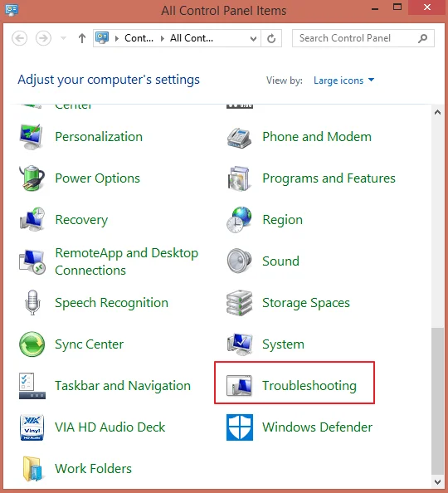Open the RemoteApp and Desktop Connections icon
The width and height of the screenshot is (448, 493).
point(32,261)
